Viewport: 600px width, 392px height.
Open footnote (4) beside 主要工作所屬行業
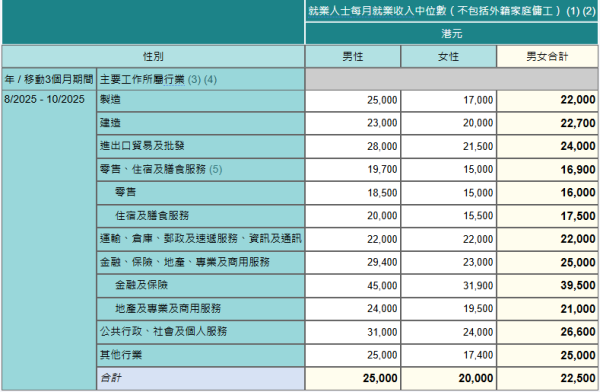click(210, 80)
